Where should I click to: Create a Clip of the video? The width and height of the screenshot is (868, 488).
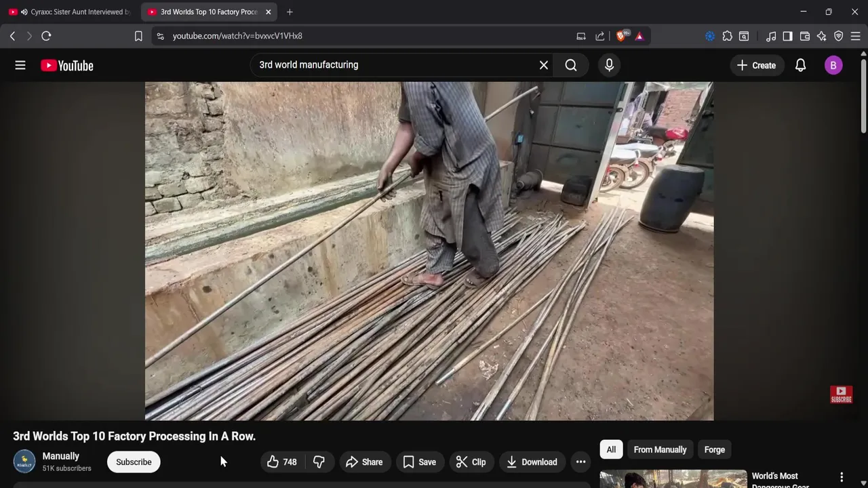tap(471, 462)
